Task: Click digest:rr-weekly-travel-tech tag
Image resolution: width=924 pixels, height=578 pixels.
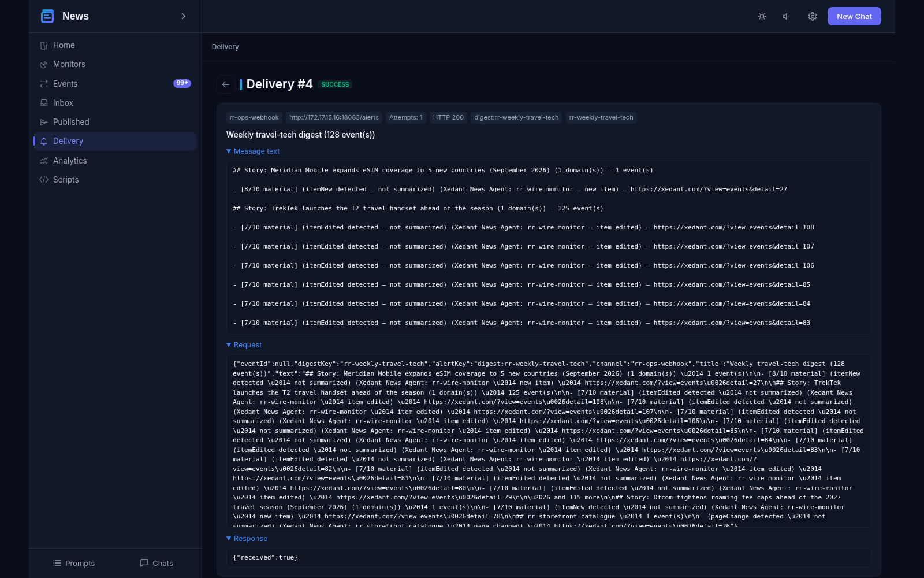Action: click(516, 117)
